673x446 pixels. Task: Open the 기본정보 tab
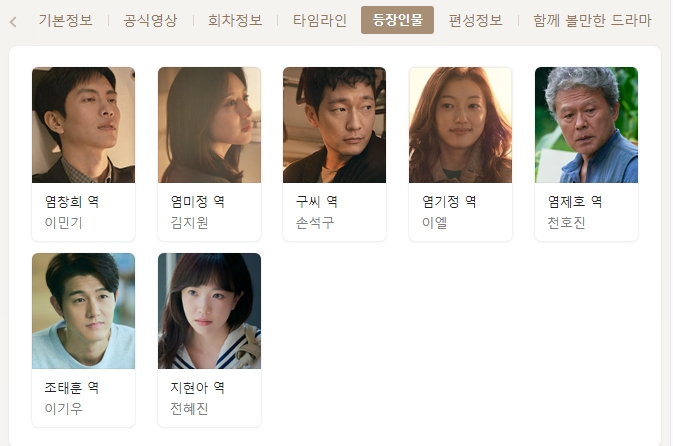point(65,20)
